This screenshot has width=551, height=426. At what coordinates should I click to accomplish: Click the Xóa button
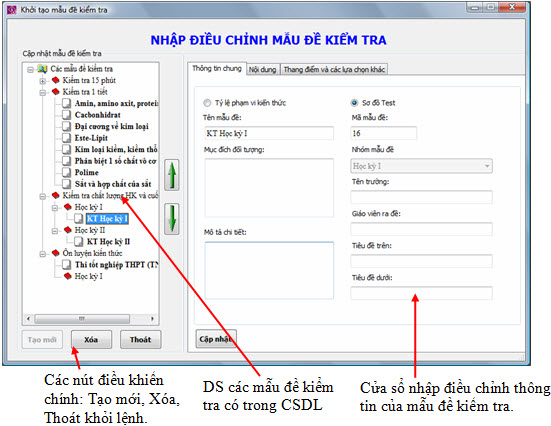[x=91, y=340]
